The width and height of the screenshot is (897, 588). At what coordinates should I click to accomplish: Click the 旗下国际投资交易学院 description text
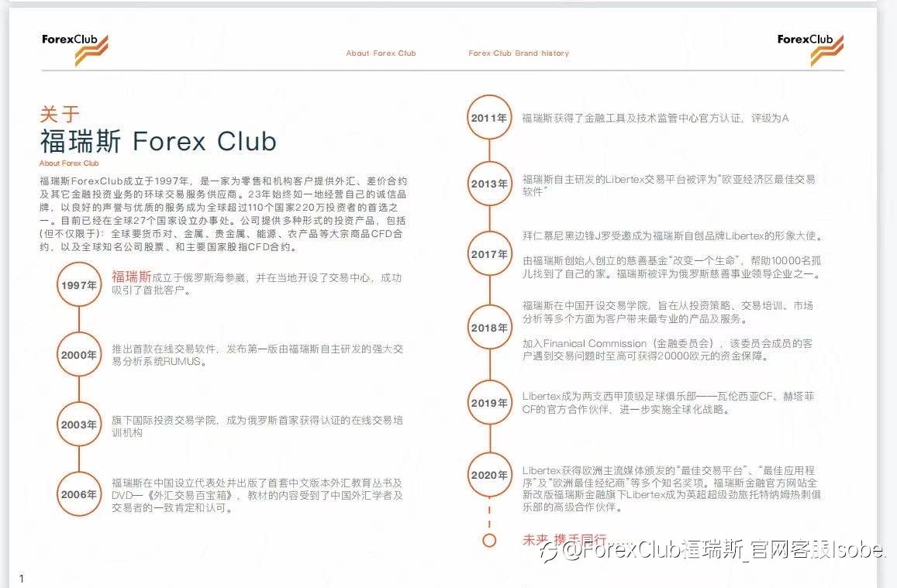[x=257, y=426]
